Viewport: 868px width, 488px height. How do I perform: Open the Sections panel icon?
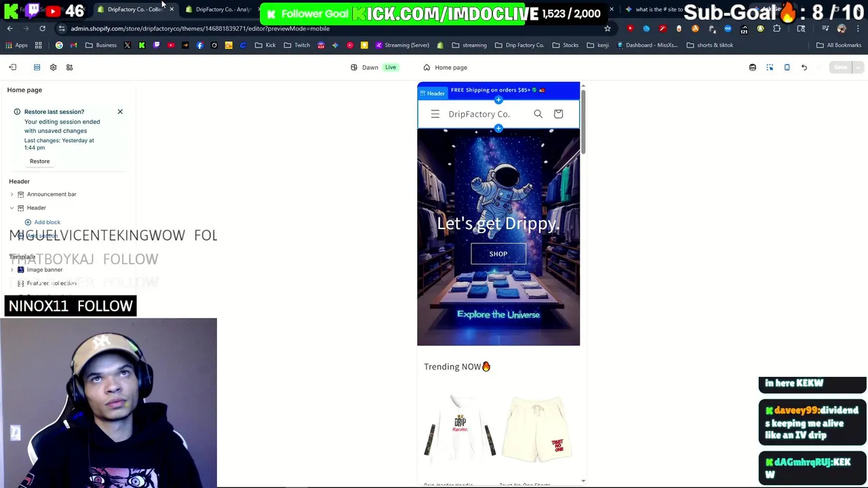[37, 67]
